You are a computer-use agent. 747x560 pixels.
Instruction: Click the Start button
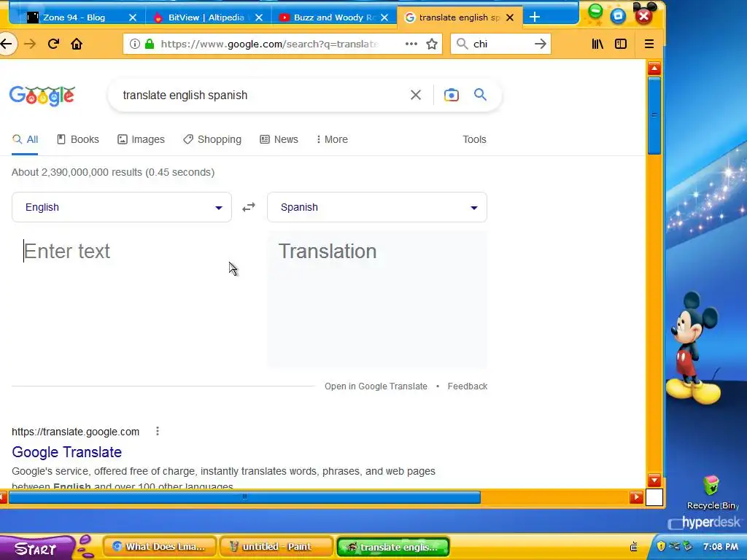37,548
